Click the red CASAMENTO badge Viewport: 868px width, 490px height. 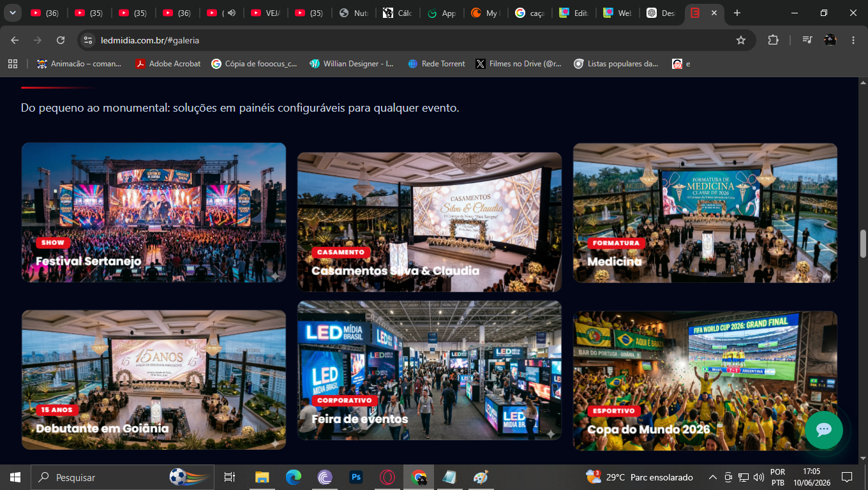tap(341, 252)
